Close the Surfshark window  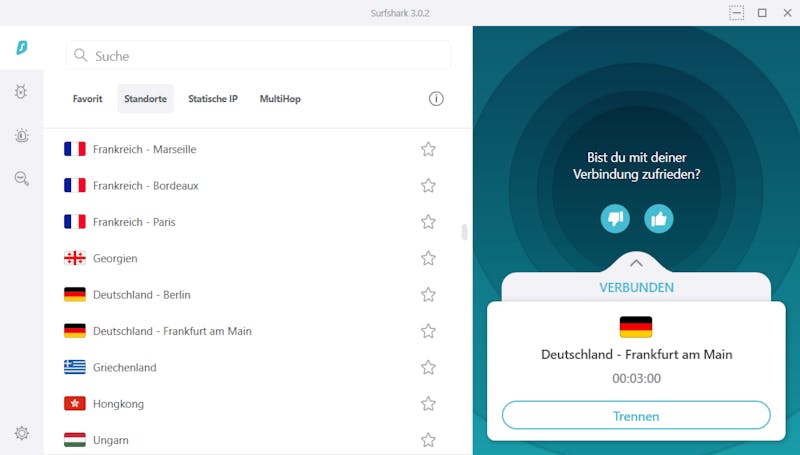787,13
